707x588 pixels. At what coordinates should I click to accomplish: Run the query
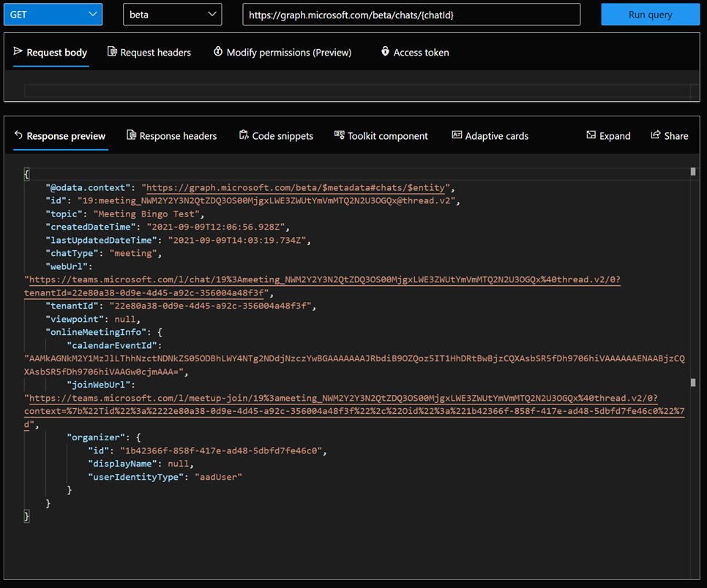(650, 15)
